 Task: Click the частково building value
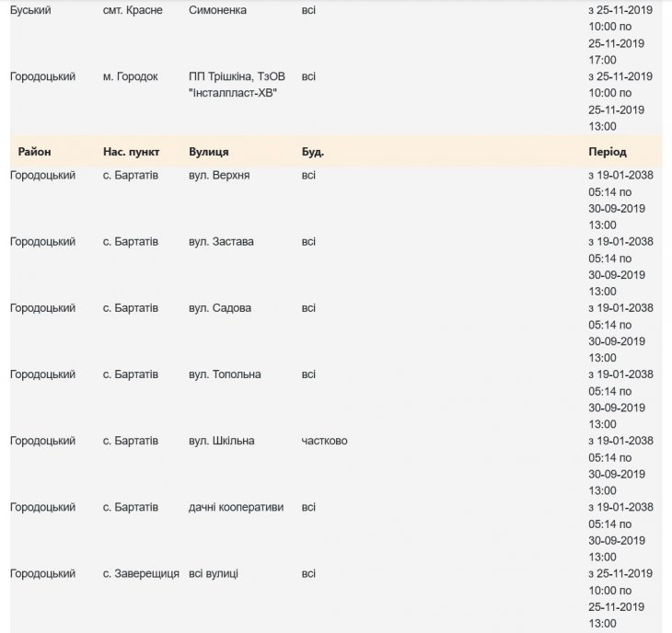pos(324,441)
